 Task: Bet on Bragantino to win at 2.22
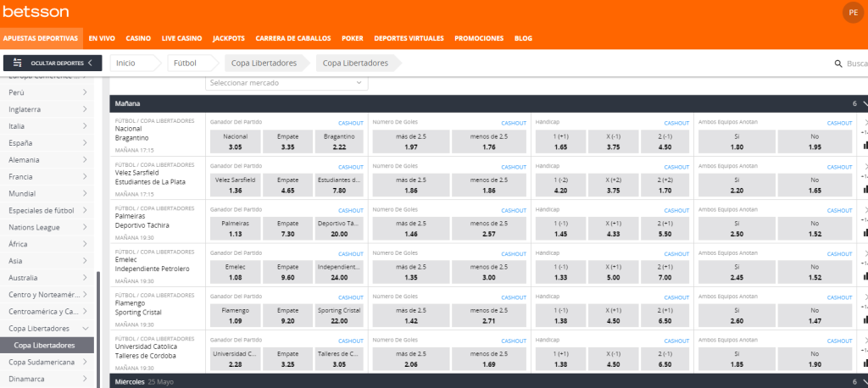tap(339, 141)
